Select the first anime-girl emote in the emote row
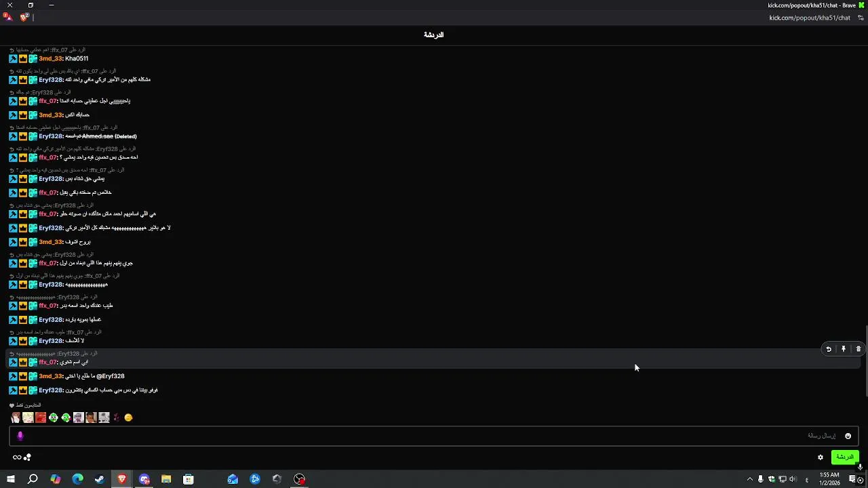 16,418
